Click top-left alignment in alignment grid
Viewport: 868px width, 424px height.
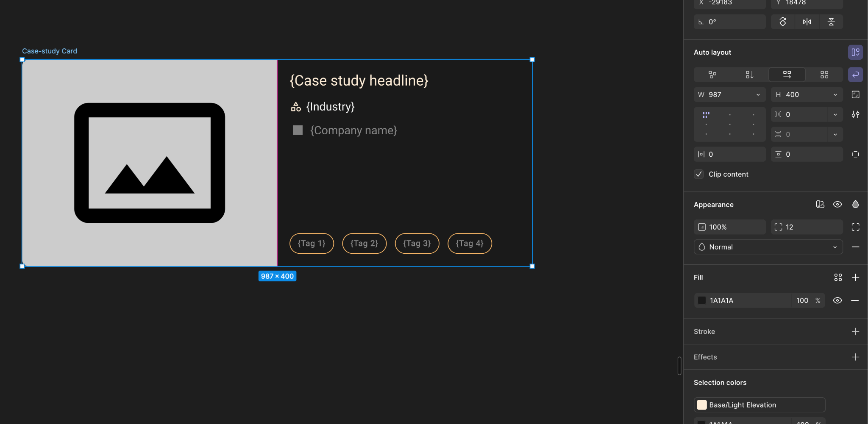[x=706, y=114]
